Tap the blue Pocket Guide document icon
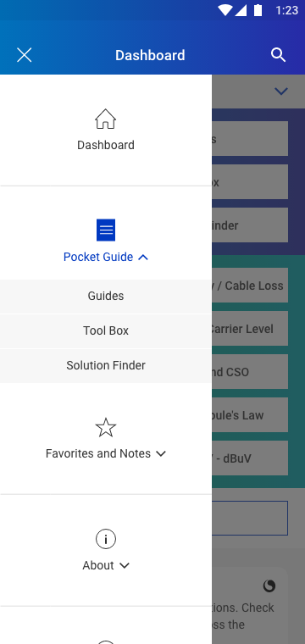305x644 pixels. tap(106, 230)
